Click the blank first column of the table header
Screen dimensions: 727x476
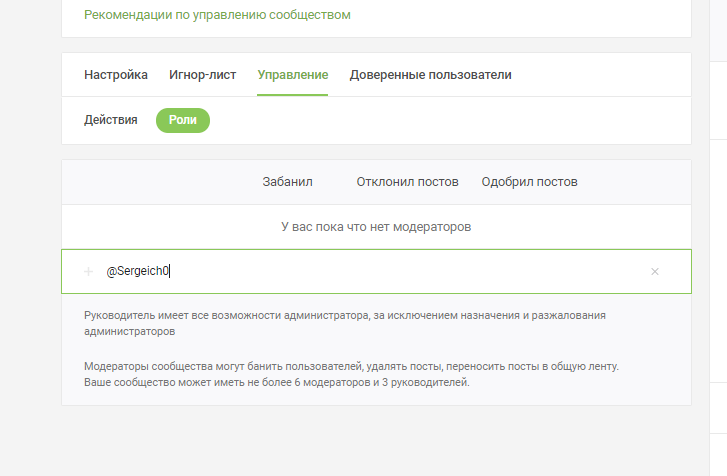click(x=150, y=182)
